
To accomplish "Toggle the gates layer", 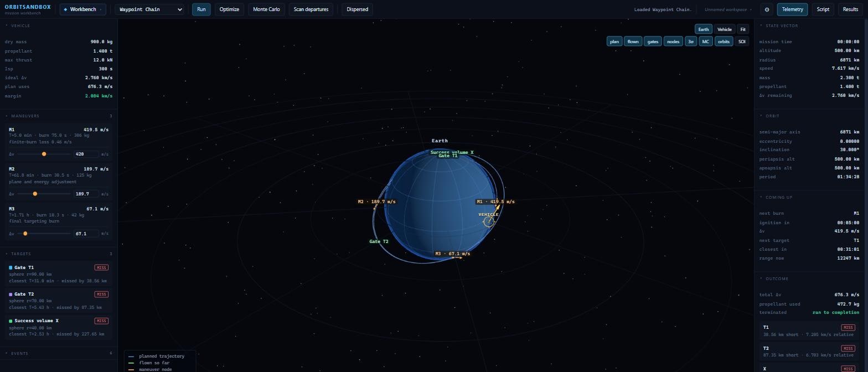I will (653, 42).
